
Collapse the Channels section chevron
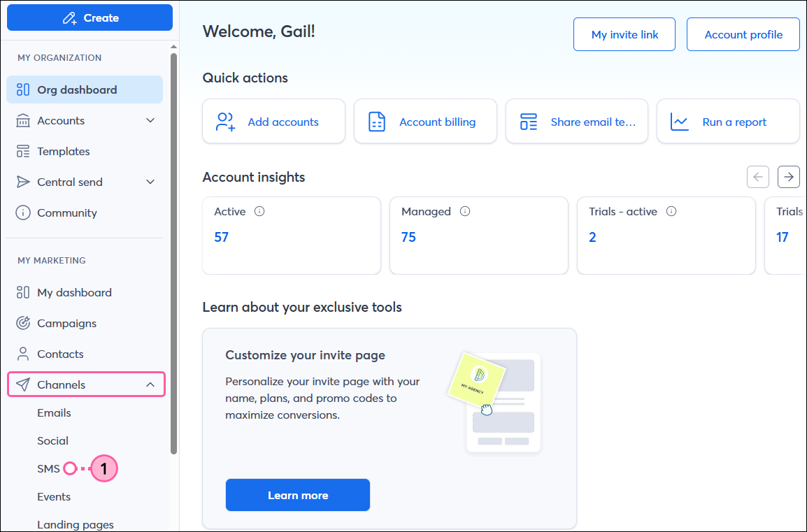click(x=150, y=384)
